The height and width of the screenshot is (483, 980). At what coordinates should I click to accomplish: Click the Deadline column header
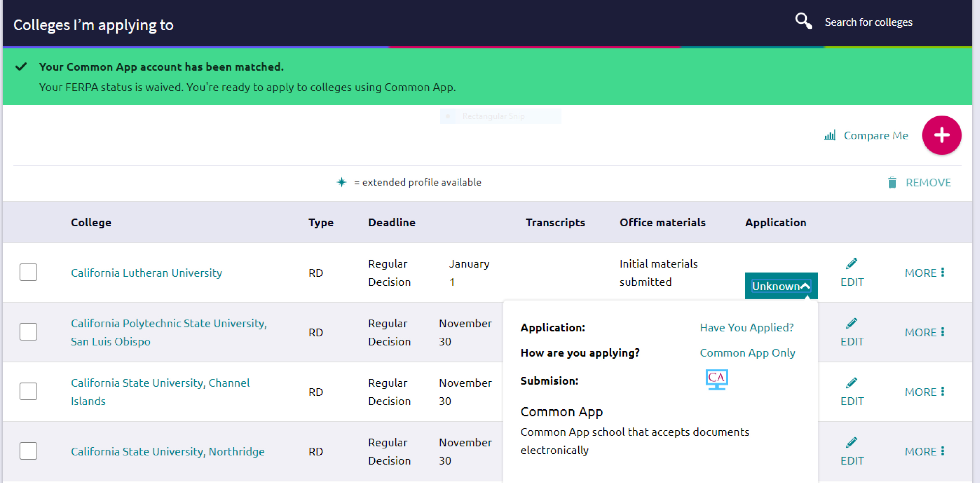pyautogui.click(x=391, y=222)
